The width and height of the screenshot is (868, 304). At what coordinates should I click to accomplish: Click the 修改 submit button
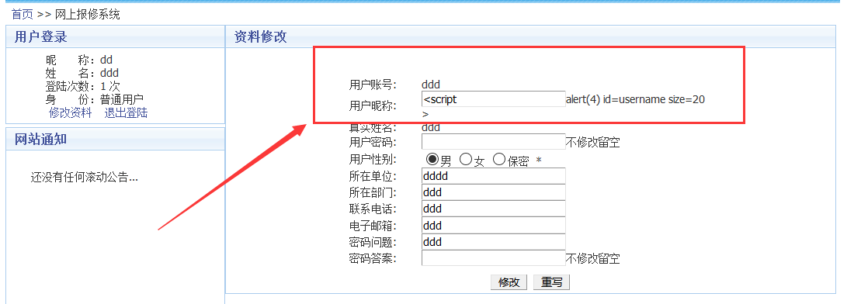[509, 282]
